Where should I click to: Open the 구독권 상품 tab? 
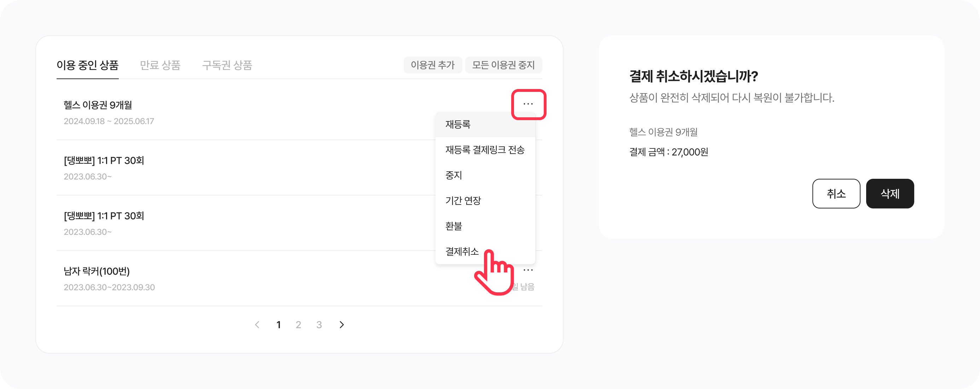pyautogui.click(x=227, y=65)
